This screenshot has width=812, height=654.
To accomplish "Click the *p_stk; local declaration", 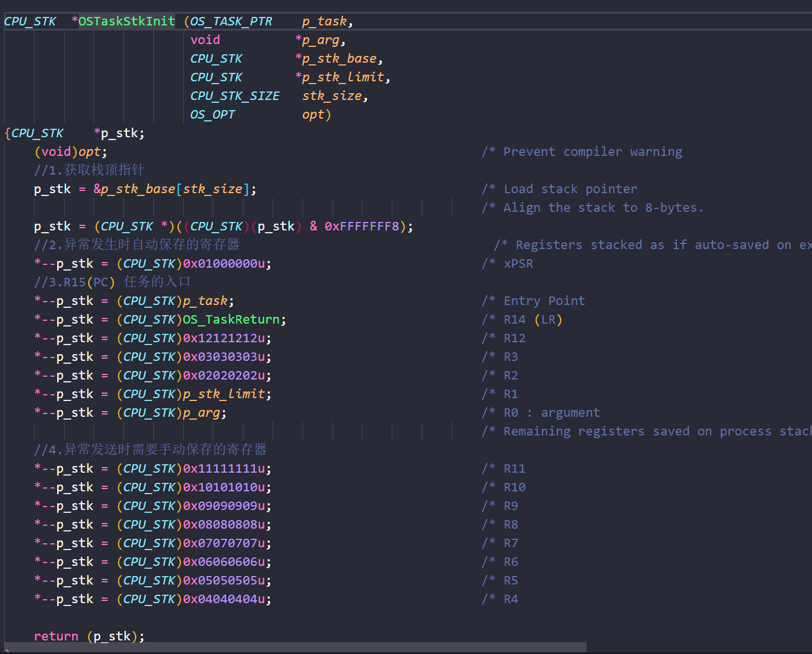I will 119,133.
